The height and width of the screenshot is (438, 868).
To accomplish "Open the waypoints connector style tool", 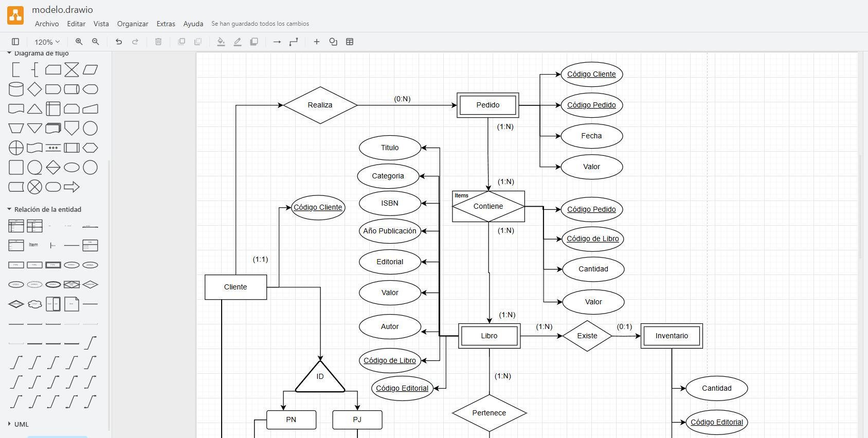I will click(294, 42).
